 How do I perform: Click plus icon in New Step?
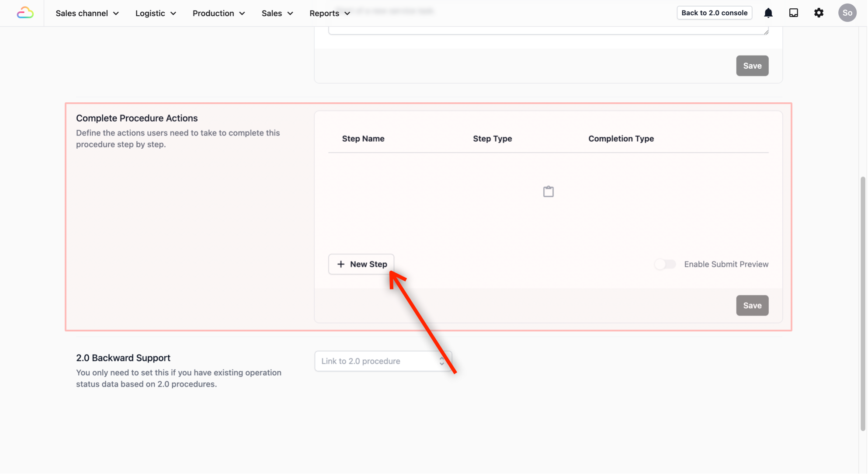[x=341, y=264]
